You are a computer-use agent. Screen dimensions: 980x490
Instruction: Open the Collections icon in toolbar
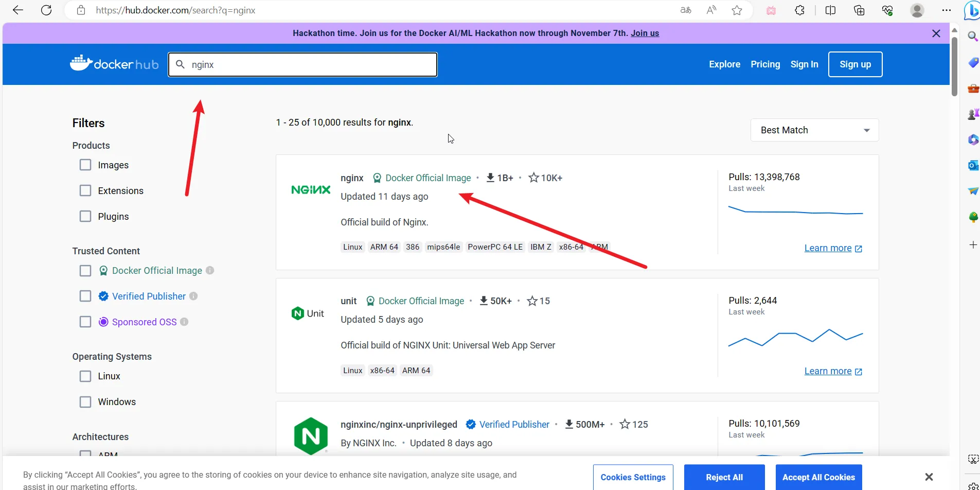pyautogui.click(x=859, y=10)
